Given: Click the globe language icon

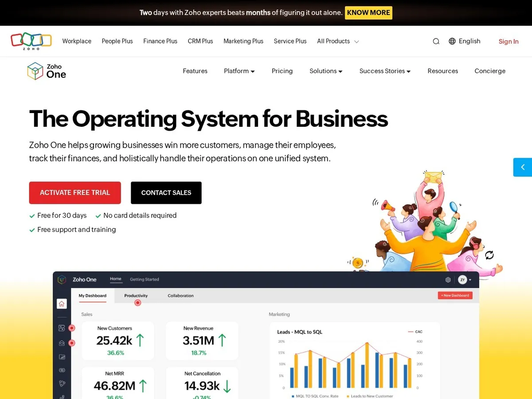Looking at the screenshot, I should [x=452, y=41].
